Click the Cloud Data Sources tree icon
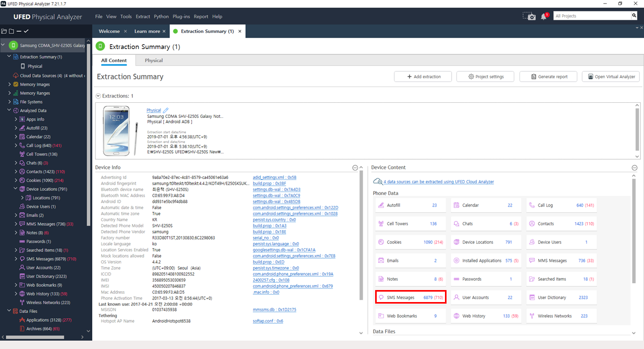Viewport: 644px width, 349px height. (x=16, y=76)
